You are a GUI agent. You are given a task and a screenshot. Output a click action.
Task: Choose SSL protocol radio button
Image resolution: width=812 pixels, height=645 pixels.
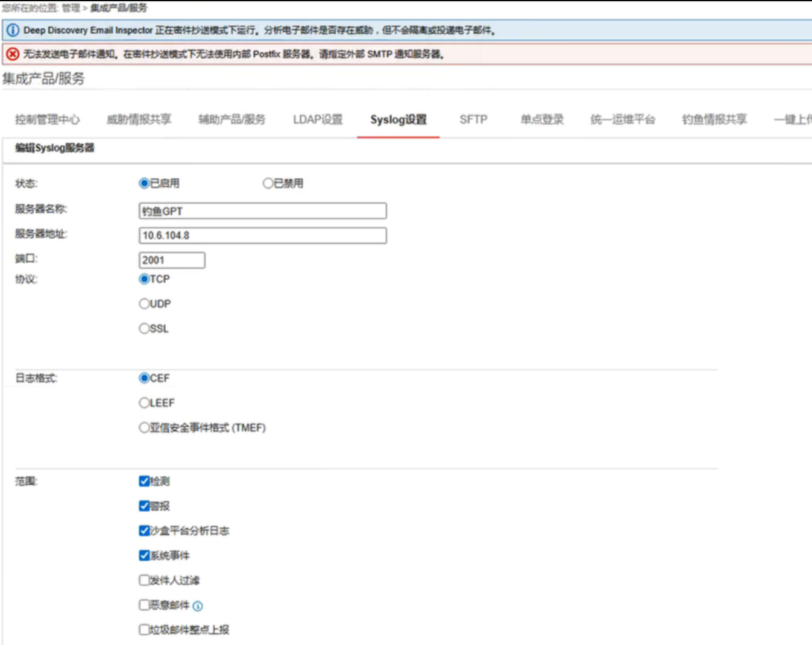click(144, 329)
